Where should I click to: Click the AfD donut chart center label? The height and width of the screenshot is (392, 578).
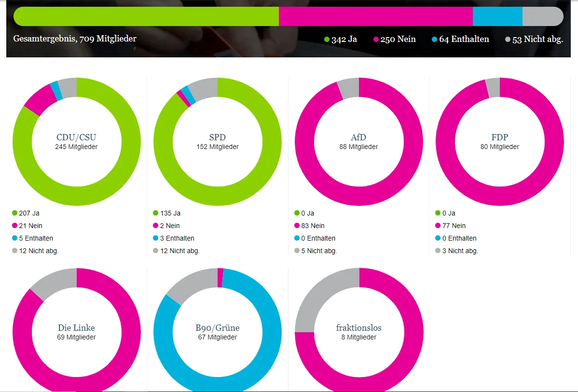[358, 138]
